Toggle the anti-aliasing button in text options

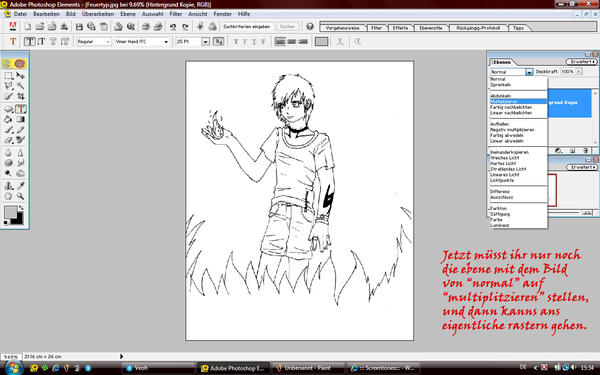(218, 41)
